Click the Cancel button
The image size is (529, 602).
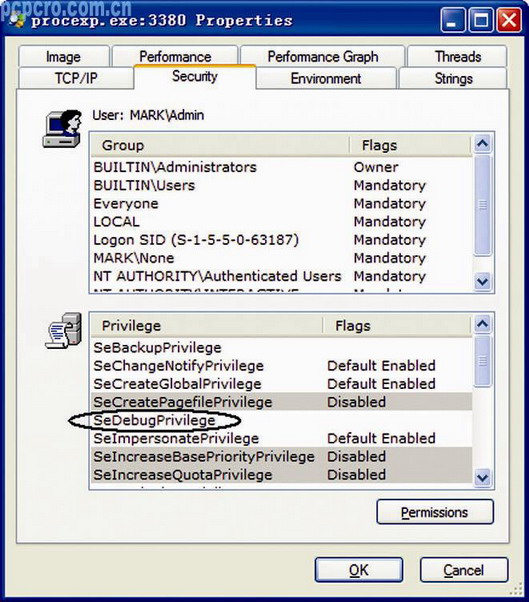(464, 570)
